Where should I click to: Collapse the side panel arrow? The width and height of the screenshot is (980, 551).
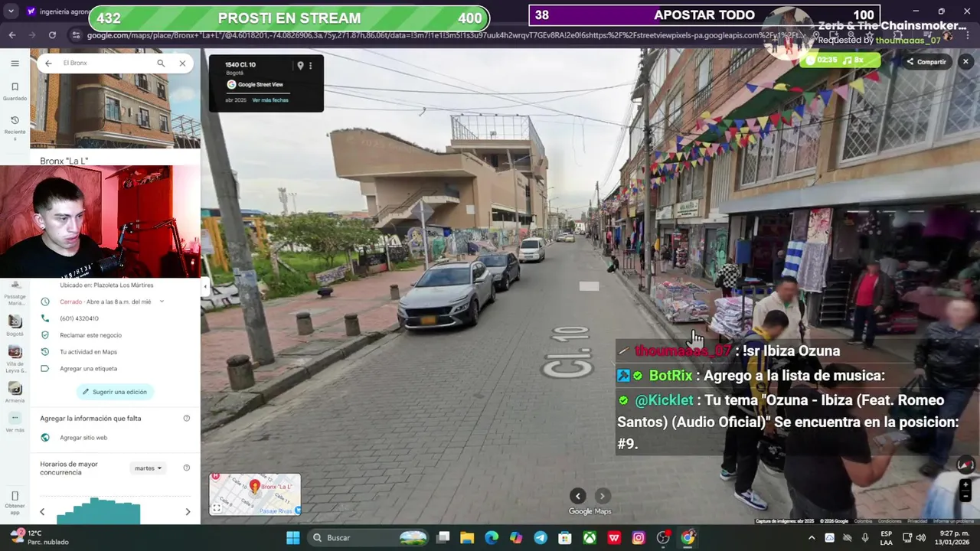click(204, 287)
